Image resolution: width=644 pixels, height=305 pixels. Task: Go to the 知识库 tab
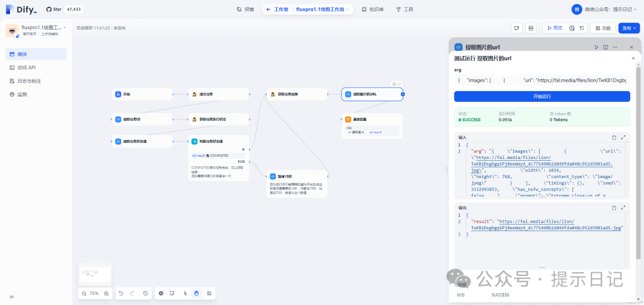coord(373,10)
